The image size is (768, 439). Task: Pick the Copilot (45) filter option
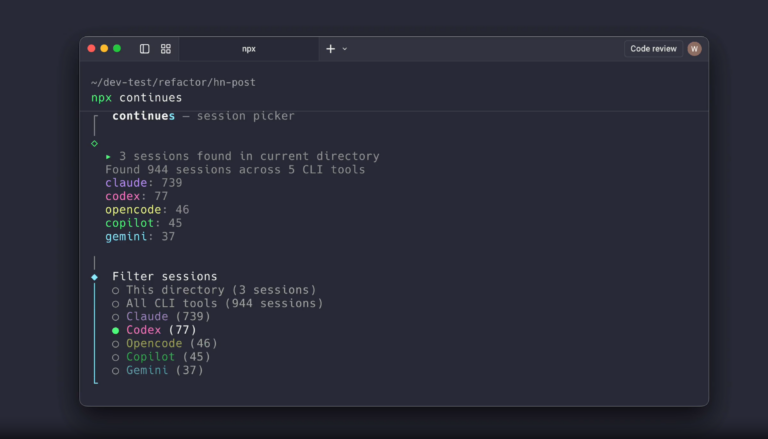(161, 357)
